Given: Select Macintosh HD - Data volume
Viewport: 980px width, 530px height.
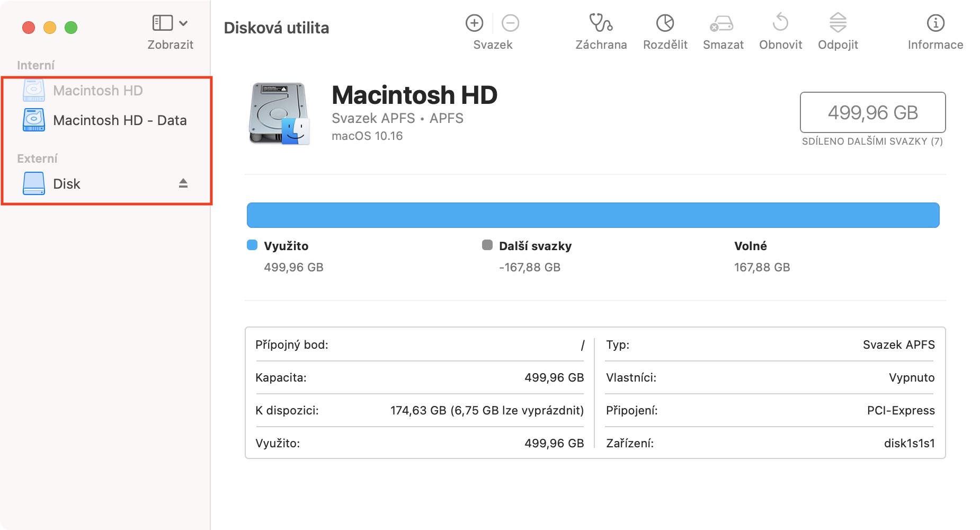Looking at the screenshot, I should [120, 120].
